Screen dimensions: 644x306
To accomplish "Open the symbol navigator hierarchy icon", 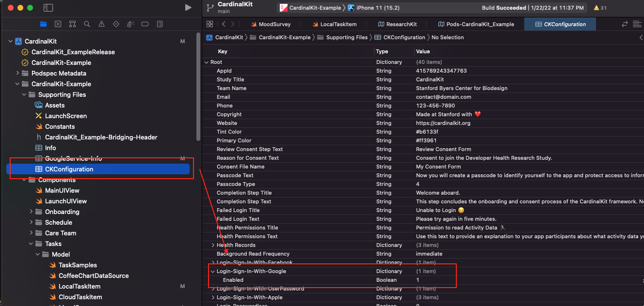I will click(x=72, y=24).
